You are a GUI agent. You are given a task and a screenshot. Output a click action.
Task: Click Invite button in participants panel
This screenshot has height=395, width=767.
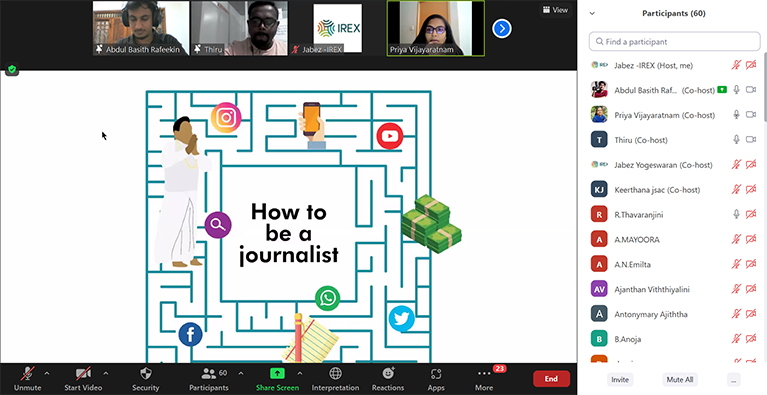click(620, 379)
